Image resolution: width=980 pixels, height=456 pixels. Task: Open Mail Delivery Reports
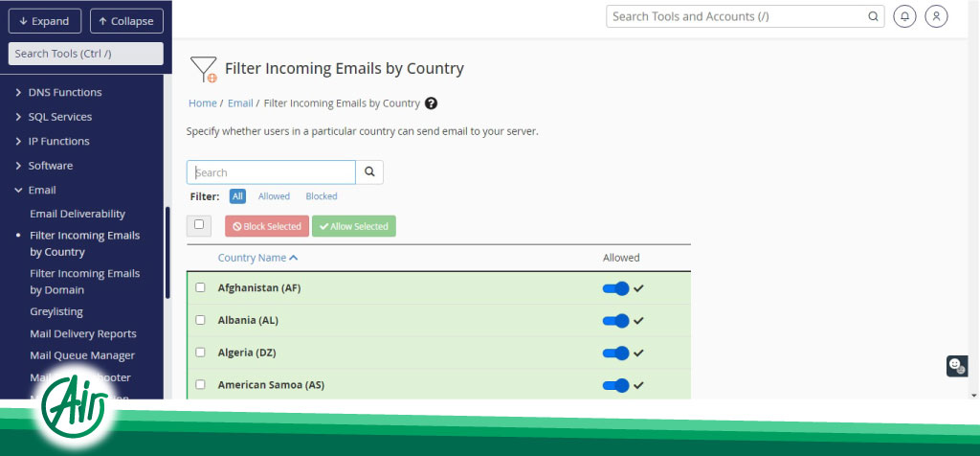coord(83,333)
